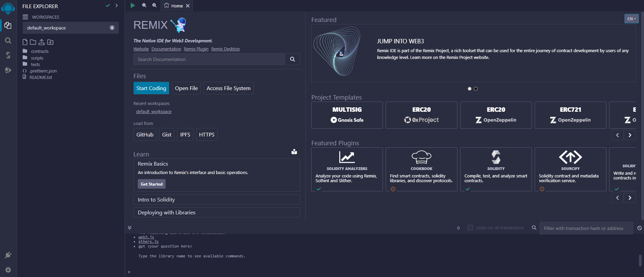Open the Documentation link
This screenshot has width=644, height=277.
pyautogui.click(x=166, y=49)
